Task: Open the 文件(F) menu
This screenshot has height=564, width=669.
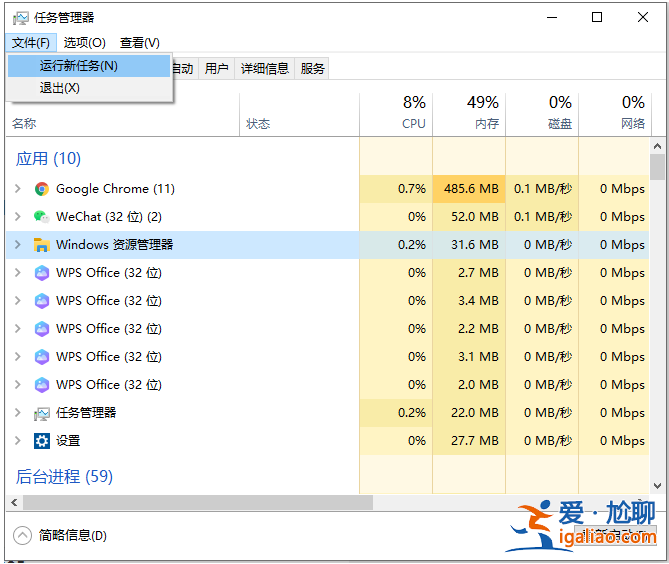Action: [x=31, y=43]
